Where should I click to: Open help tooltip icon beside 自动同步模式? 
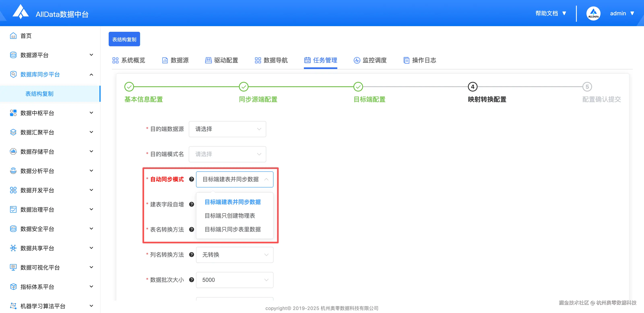[x=192, y=179]
